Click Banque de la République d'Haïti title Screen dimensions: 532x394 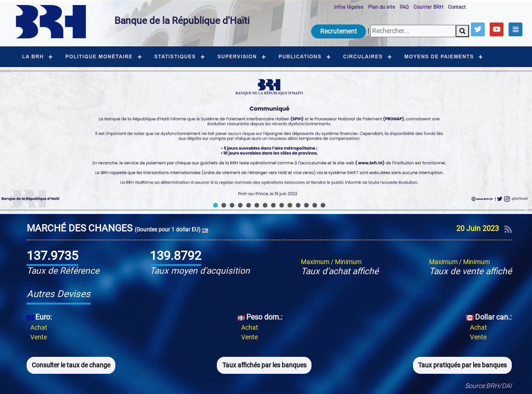tap(182, 21)
